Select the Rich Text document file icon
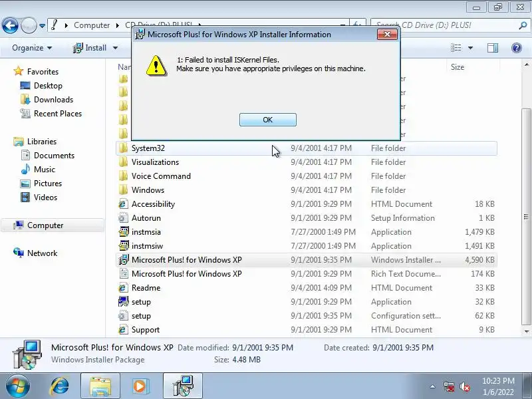 coord(124,273)
